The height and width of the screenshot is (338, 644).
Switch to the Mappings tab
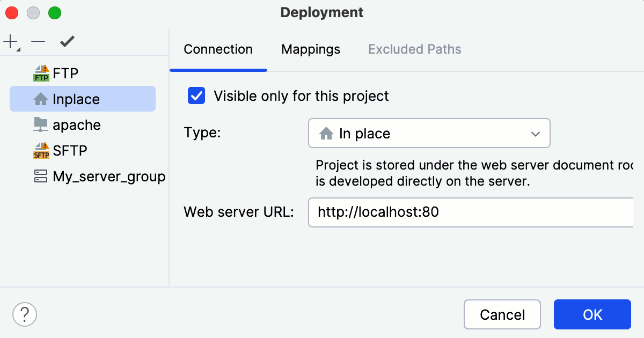coord(311,49)
